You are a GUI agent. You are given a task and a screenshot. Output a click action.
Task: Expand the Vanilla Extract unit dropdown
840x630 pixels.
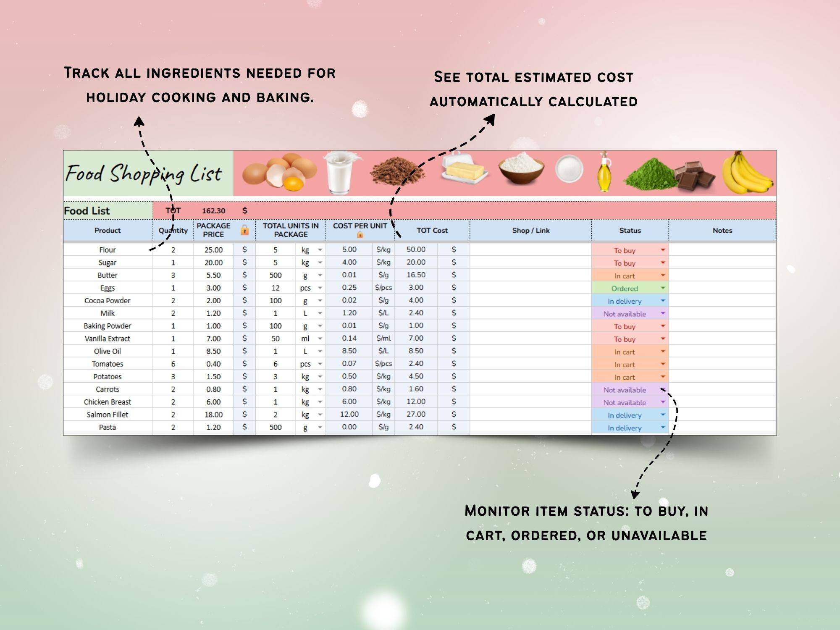(320, 339)
